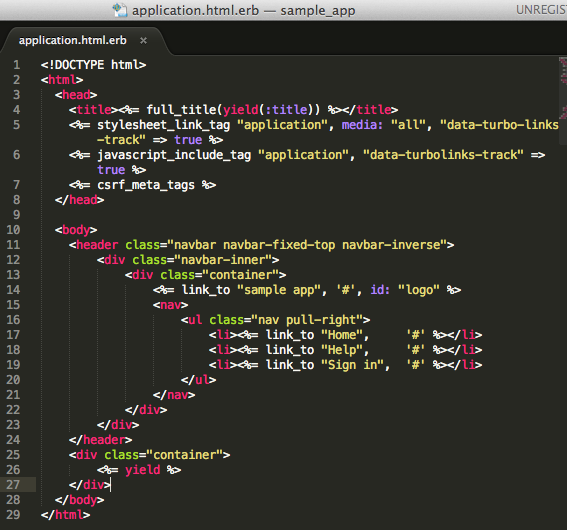Click the wrapped word true under line 6
This screenshot has width=567, height=530.
(111, 170)
